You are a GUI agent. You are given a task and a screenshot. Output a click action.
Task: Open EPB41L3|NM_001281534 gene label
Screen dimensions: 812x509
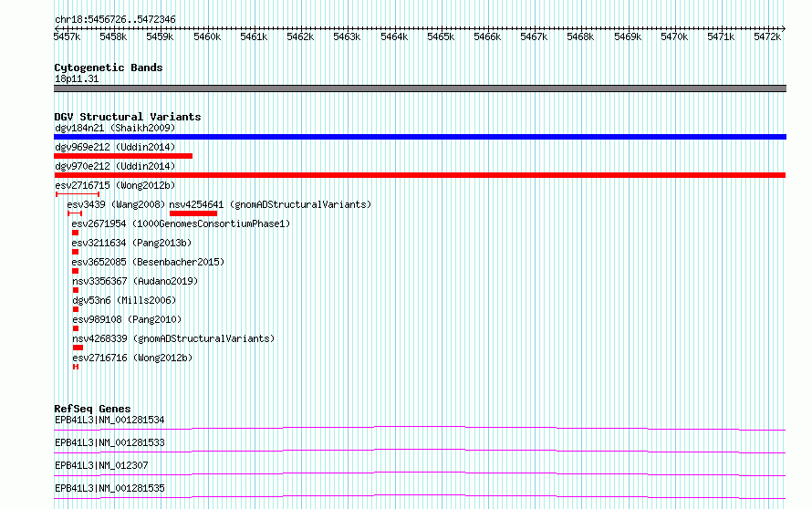109,420
